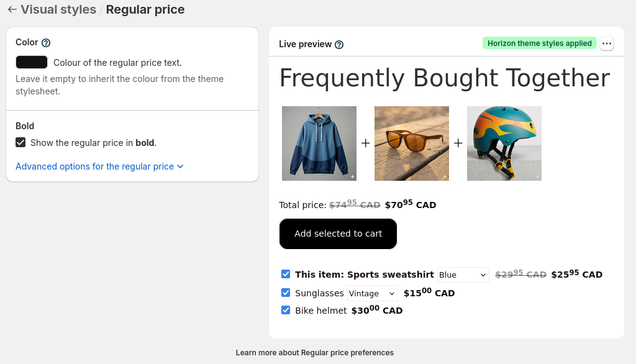Screen dimensions: 636x364
Task: Open the black regular price colour swatch
Action: (x=32, y=62)
